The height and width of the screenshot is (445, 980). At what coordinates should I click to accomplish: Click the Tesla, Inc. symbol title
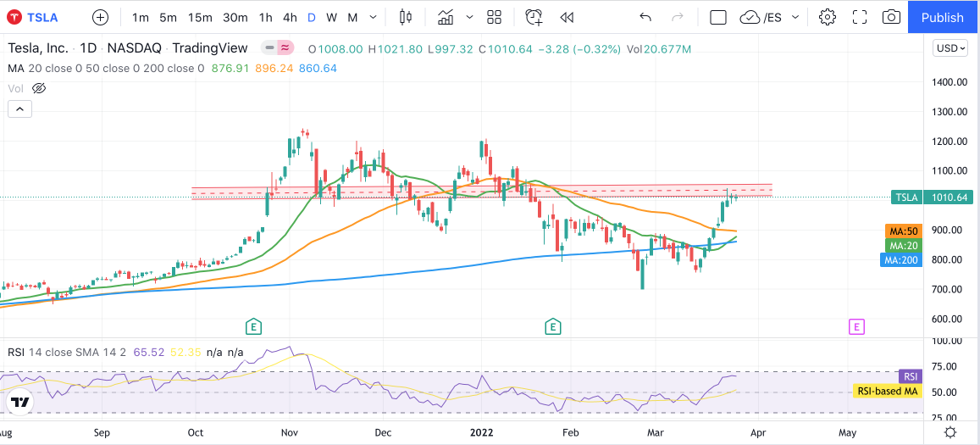[37, 48]
